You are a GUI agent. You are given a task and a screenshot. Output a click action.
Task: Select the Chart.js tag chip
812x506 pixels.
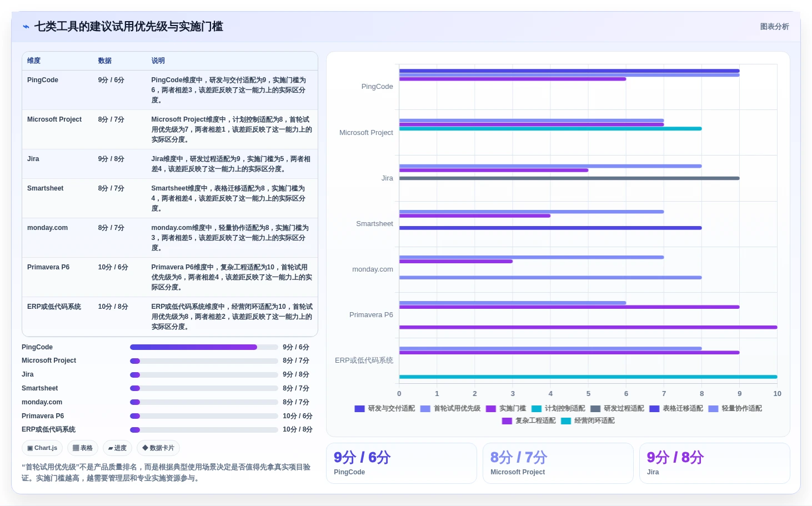click(42, 448)
